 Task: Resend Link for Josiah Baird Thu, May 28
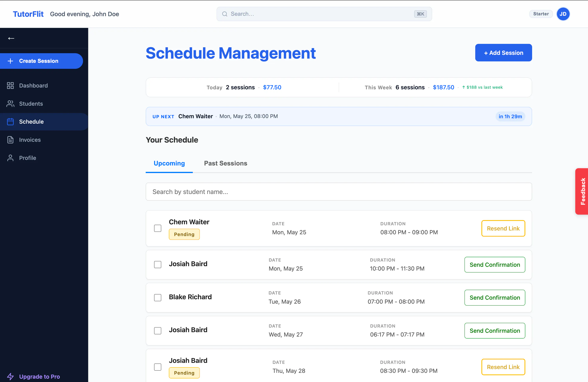pyautogui.click(x=503, y=367)
